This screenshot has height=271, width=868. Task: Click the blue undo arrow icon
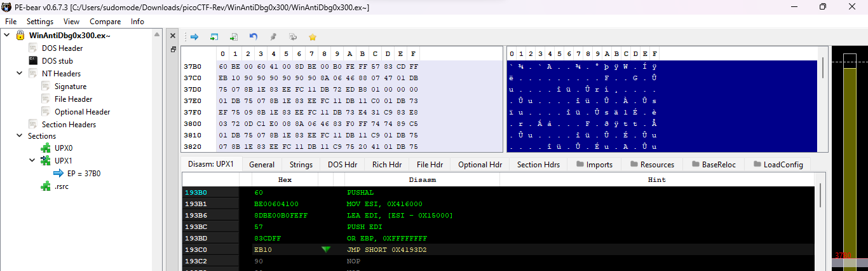point(254,37)
